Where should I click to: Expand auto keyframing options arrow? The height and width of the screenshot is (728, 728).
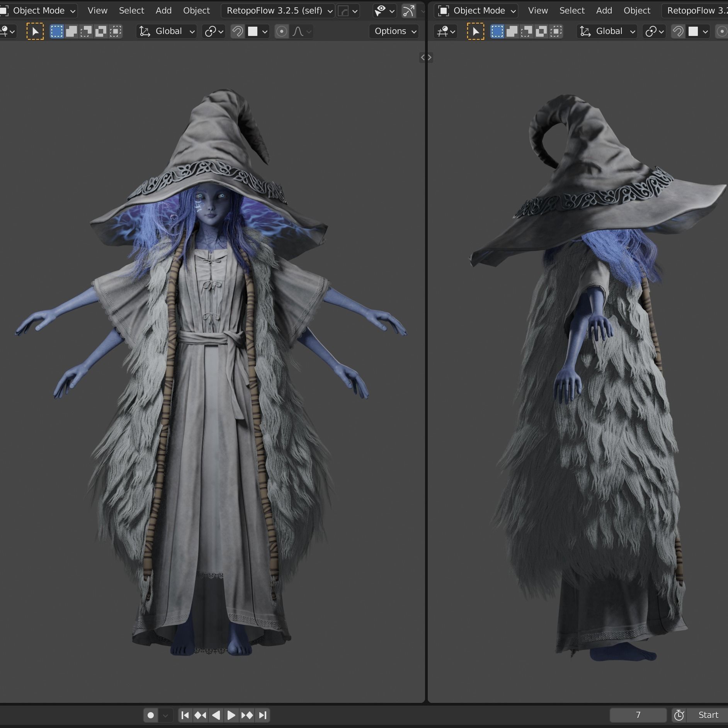(165, 715)
